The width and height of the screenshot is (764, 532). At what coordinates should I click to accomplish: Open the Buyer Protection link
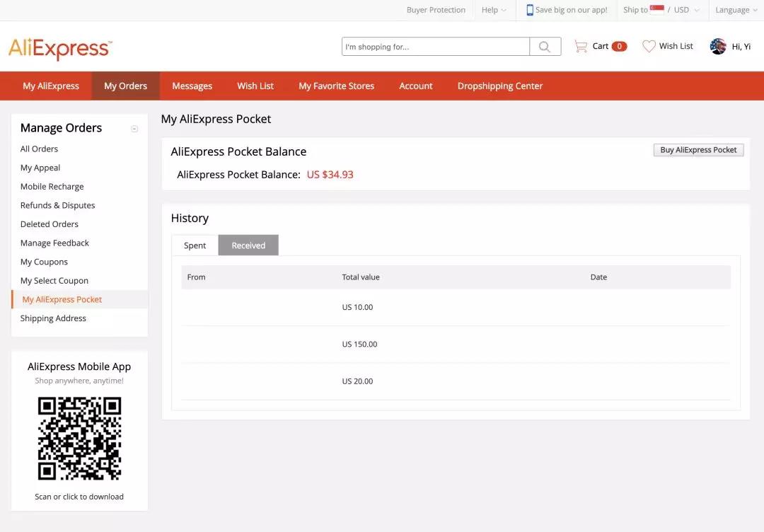pyautogui.click(x=436, y=10)
